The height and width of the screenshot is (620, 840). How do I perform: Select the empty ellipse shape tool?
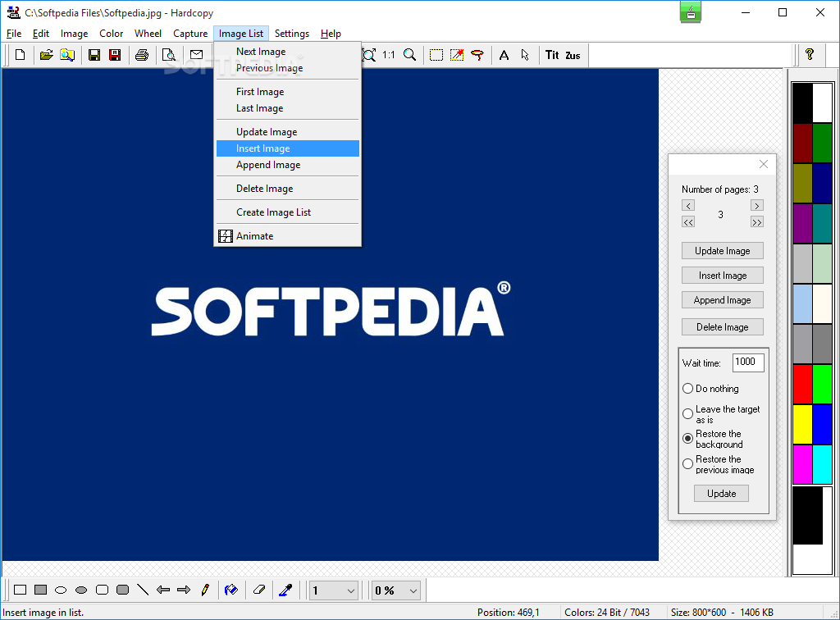[x=61, y=590]
